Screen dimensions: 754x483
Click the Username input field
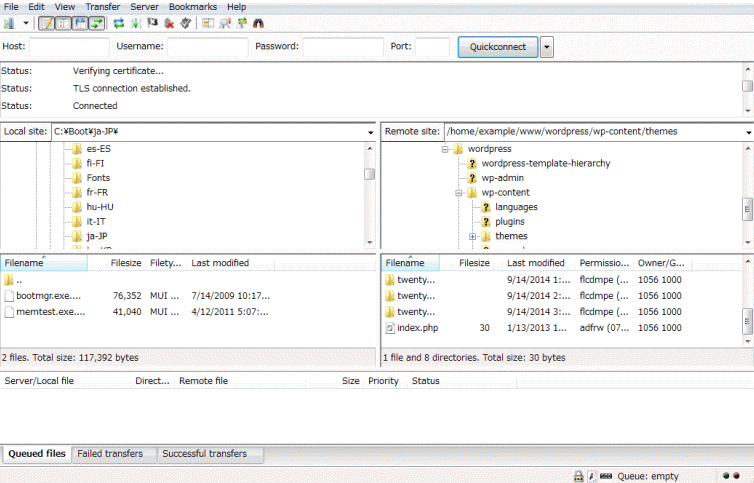click(207, 47)
